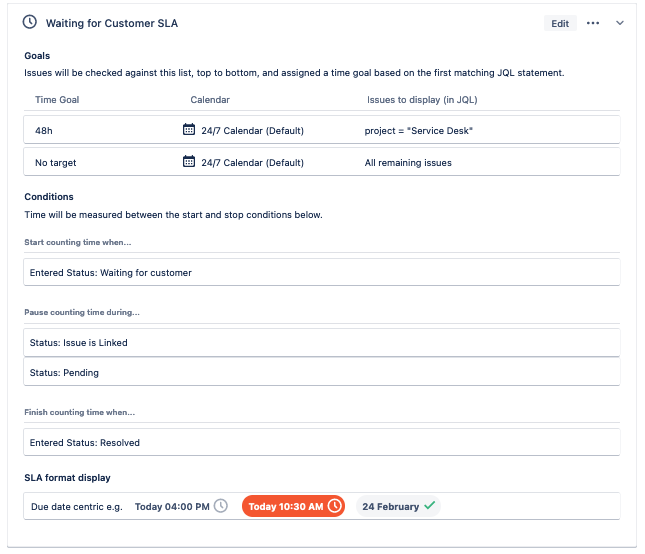Viewport: 645px width, 554px height.
Task: Click the 24 February completed badge
Action: (398, 506)
